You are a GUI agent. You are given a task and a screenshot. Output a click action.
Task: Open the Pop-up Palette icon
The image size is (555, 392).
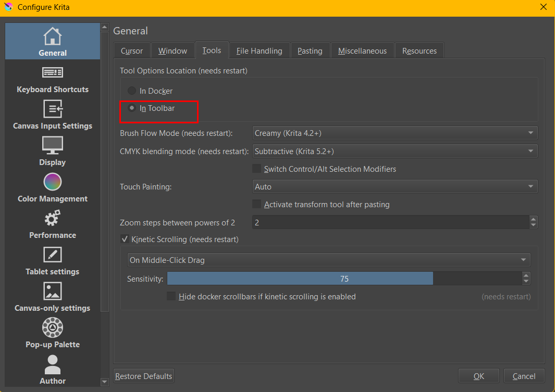[x=53, y=328]
